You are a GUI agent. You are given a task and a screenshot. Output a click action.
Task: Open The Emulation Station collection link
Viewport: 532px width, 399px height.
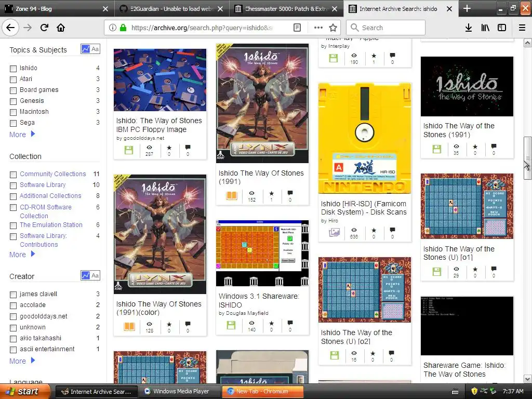51,224
